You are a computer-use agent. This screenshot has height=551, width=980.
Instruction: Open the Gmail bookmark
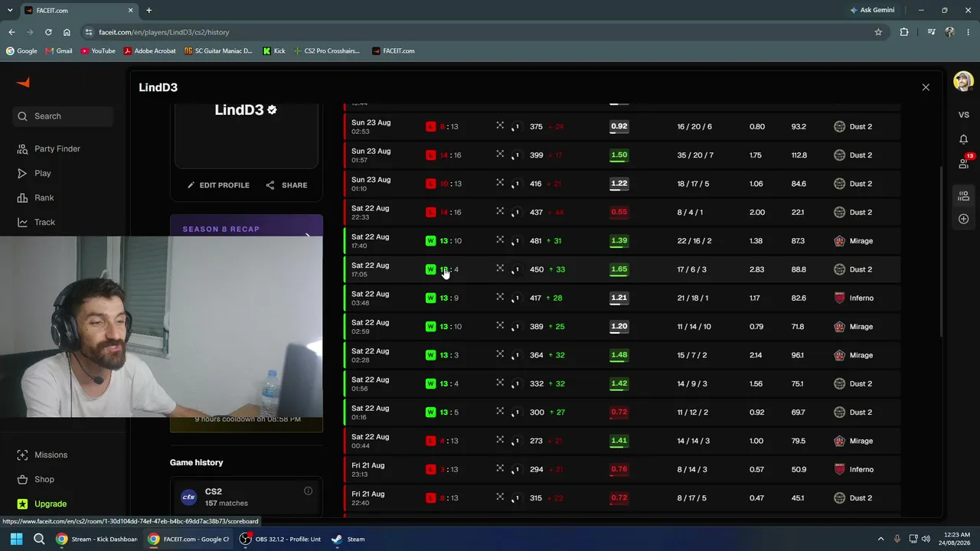coord(59,51)
